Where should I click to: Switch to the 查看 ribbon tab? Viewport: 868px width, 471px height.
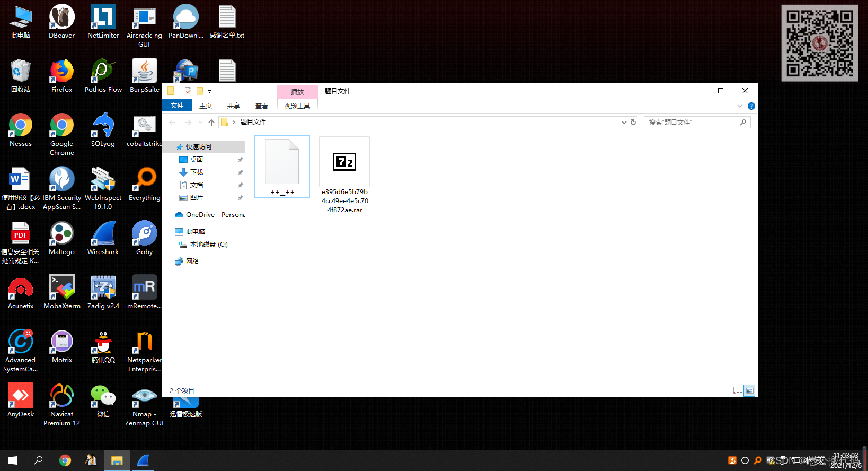(262, 106)
